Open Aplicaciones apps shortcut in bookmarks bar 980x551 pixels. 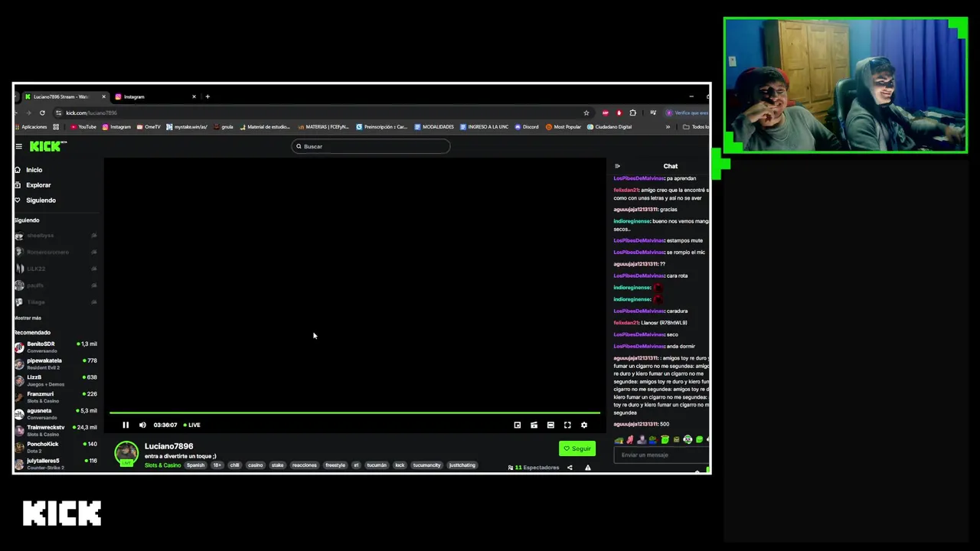pyautogui.click(x=31, y=127)
